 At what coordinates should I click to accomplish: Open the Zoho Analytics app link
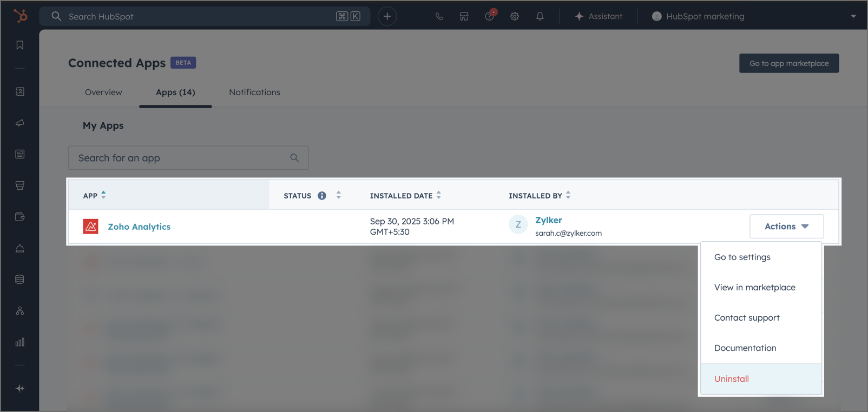(x=139, y=227)
